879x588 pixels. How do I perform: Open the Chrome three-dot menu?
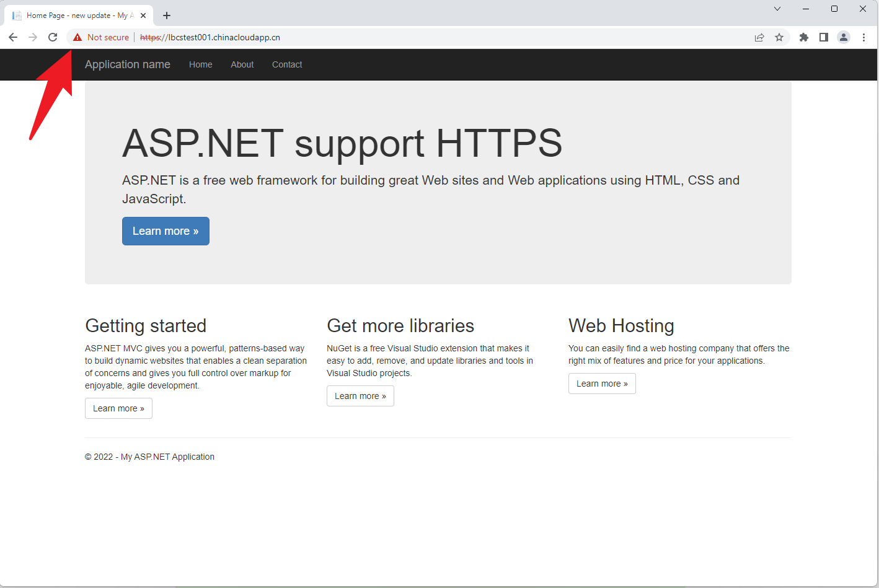point(864,37)
